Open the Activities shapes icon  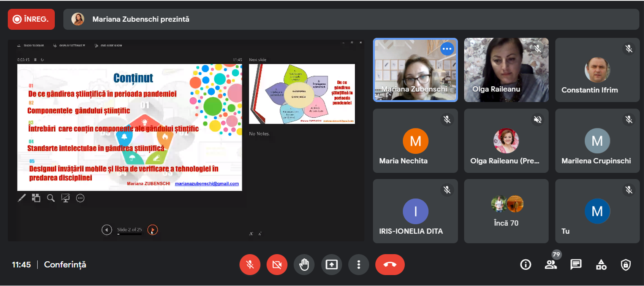tap(601, 265)
